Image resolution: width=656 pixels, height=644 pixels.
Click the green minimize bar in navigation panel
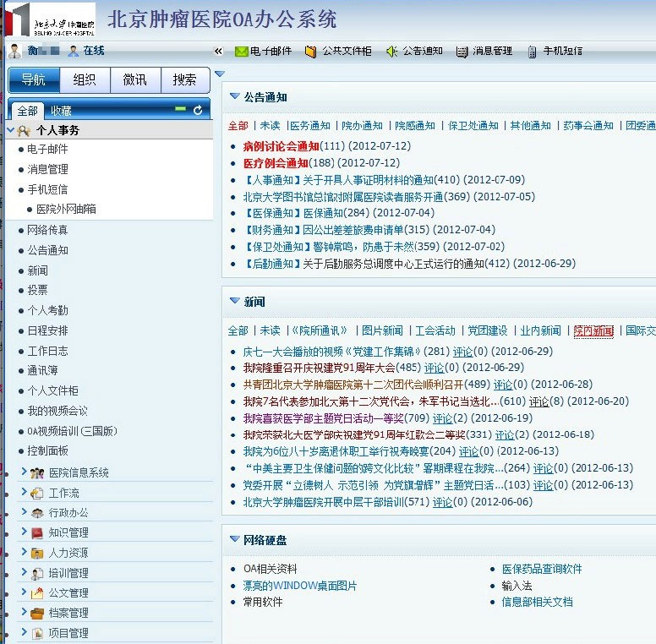(x=180, y=109)
